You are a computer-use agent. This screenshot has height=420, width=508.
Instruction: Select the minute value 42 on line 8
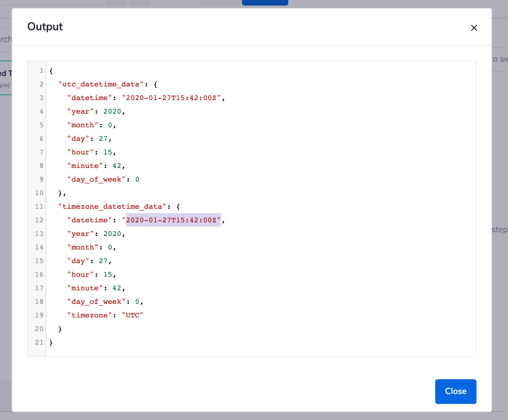coord(117,166)
